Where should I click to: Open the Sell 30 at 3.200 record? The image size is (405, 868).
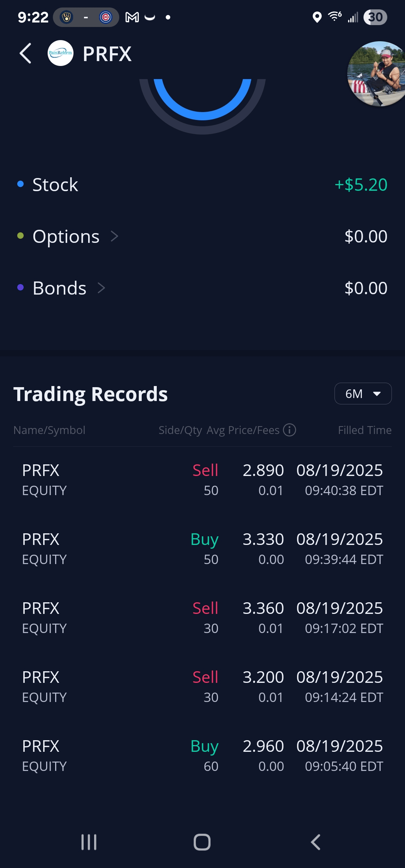pos(202,687)
